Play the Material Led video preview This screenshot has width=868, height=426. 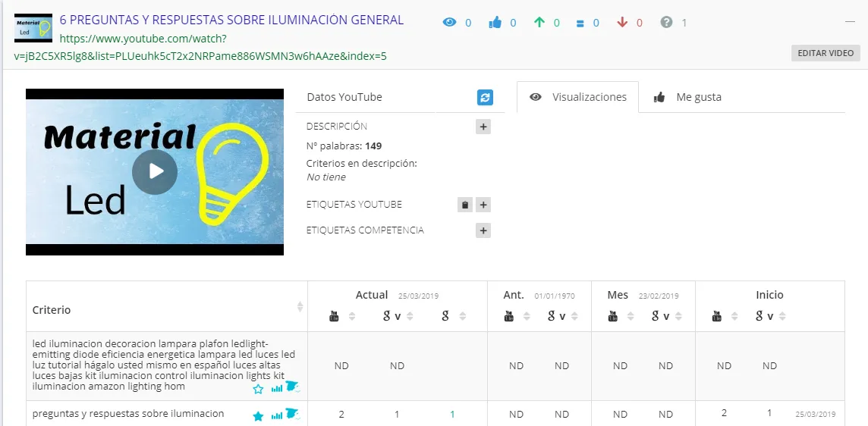155,171
